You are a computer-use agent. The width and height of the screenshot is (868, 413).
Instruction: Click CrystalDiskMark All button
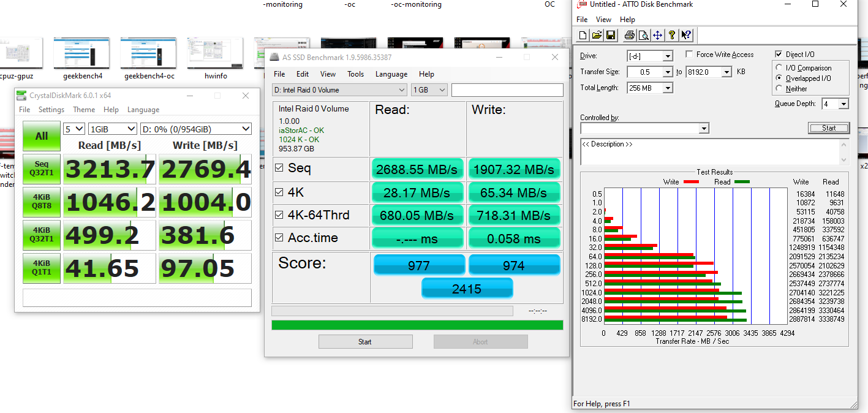[42, 136]
